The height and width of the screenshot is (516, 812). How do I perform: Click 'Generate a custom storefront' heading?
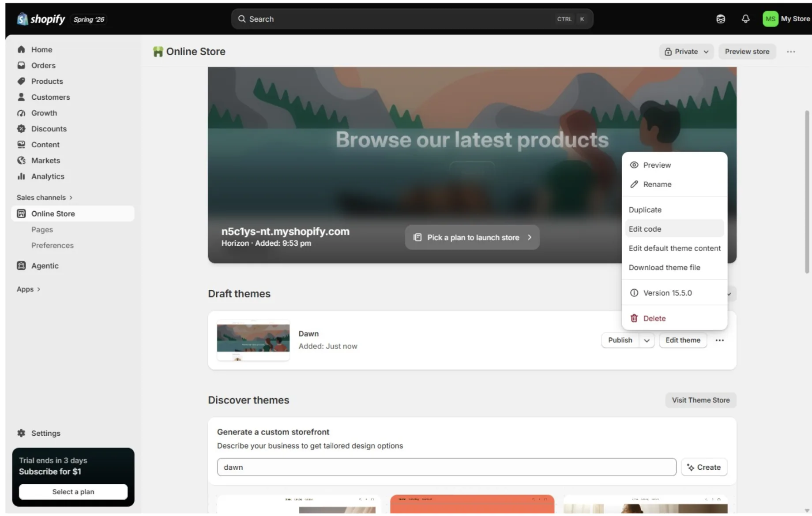click(273, 432)
